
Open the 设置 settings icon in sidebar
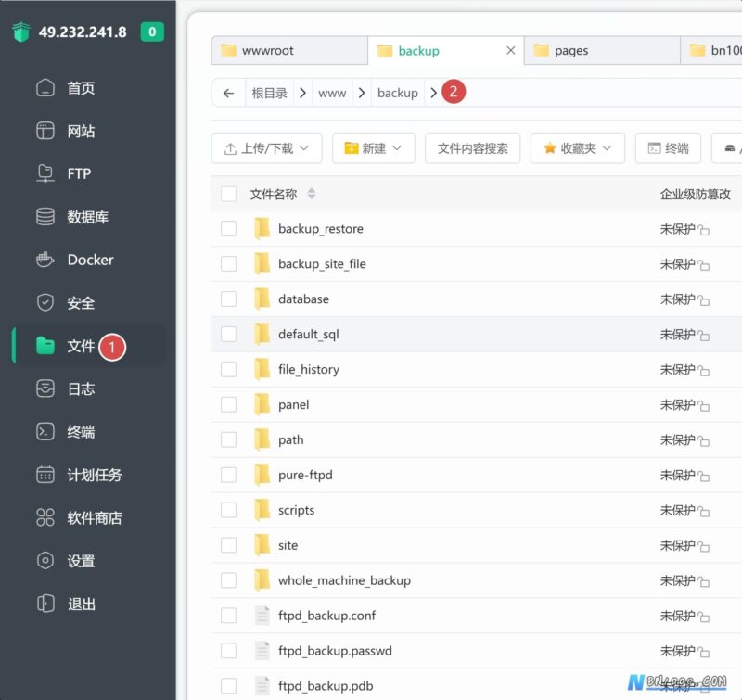[x=45, y=561]
